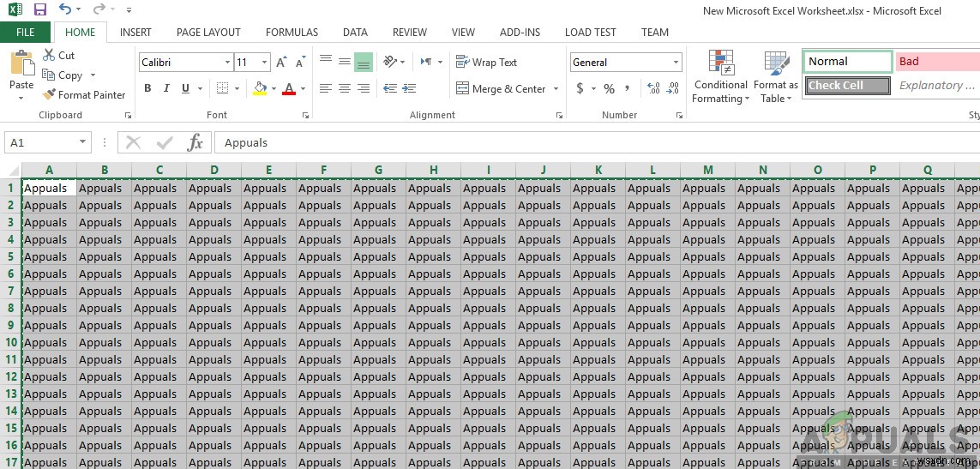Apply comma style
This screenshot has width=980, height=469.
[x=627, y=89]
